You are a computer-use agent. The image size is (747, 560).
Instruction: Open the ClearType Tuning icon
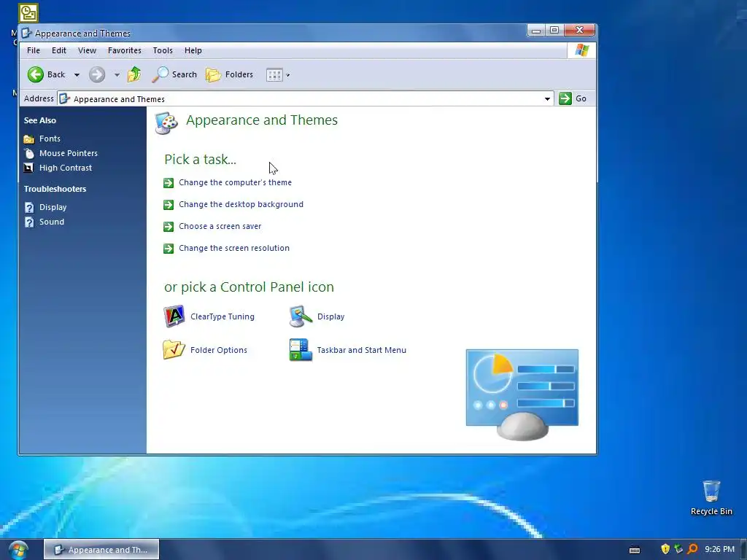[x=174, y=316]
